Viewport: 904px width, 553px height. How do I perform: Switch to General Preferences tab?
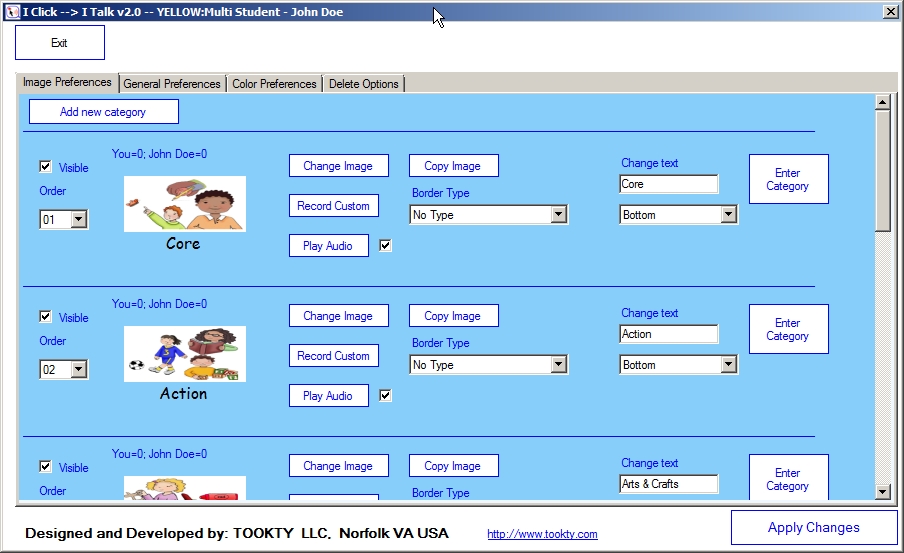pos(172,84)
